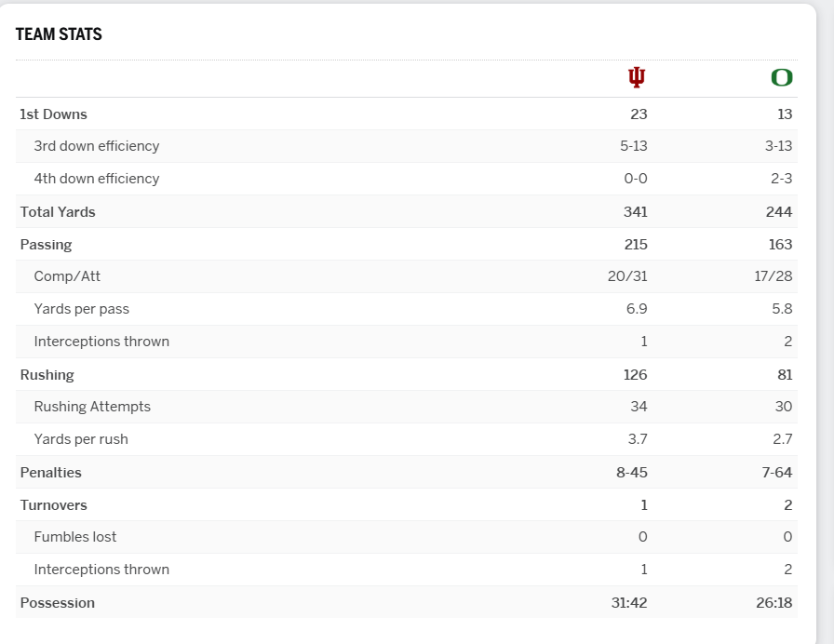Image resolution: width=834 pixels, height=644 pixels.
Task: Select the Turnovers row label
Action: tap(53, 505)
